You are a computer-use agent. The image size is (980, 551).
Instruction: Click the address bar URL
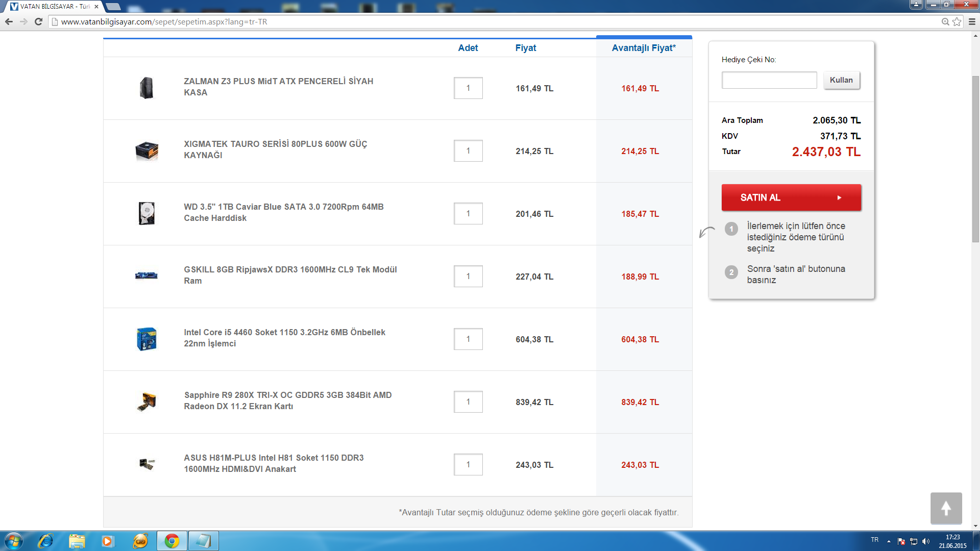pyautogui.click(x=163, y=21)
